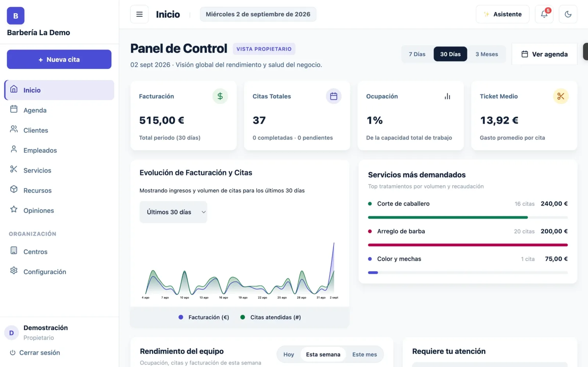Click the Agenda calendar icon in sidebar
Image resolution: width=588 pixels, height=367 pixels.
click(x=14, y=109)
